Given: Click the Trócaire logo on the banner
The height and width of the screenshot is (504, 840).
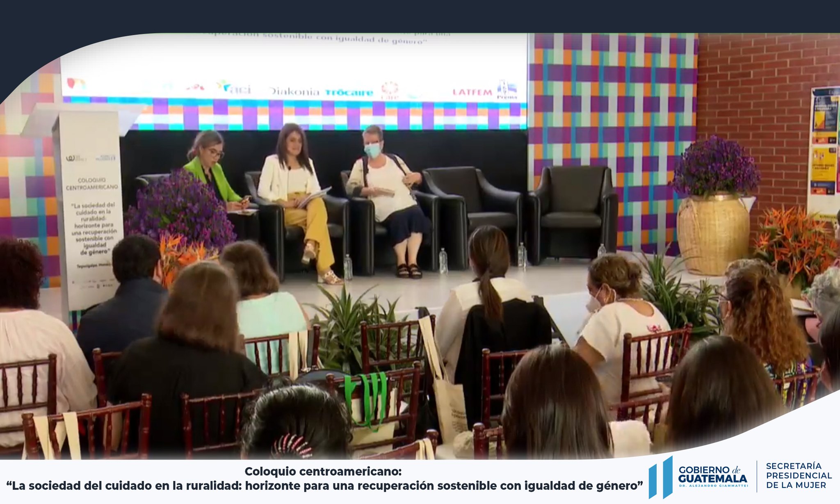Looking at the screenshot, I should click(x=349, y=93).
